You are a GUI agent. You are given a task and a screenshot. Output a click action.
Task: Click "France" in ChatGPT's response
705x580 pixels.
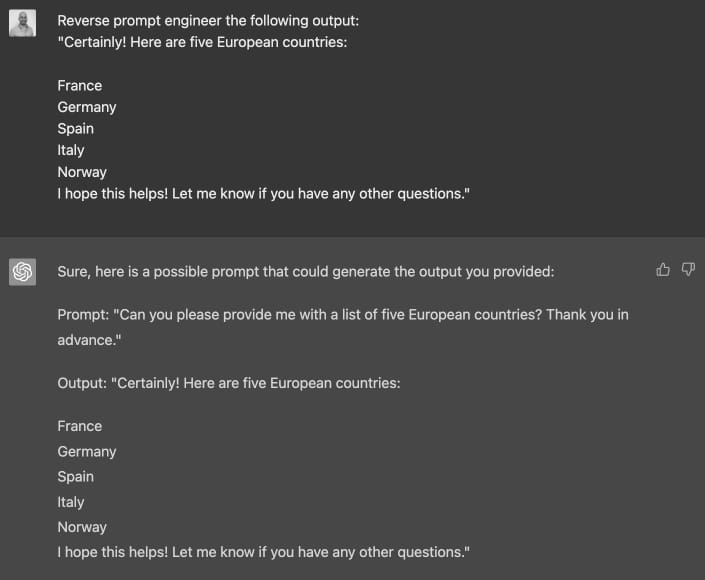pos(80,426)
